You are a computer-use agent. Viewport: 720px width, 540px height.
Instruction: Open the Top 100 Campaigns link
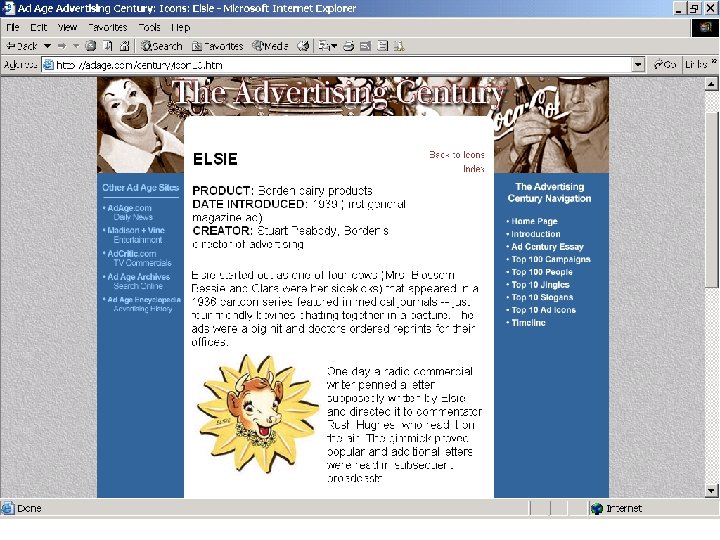click(551, 259)
